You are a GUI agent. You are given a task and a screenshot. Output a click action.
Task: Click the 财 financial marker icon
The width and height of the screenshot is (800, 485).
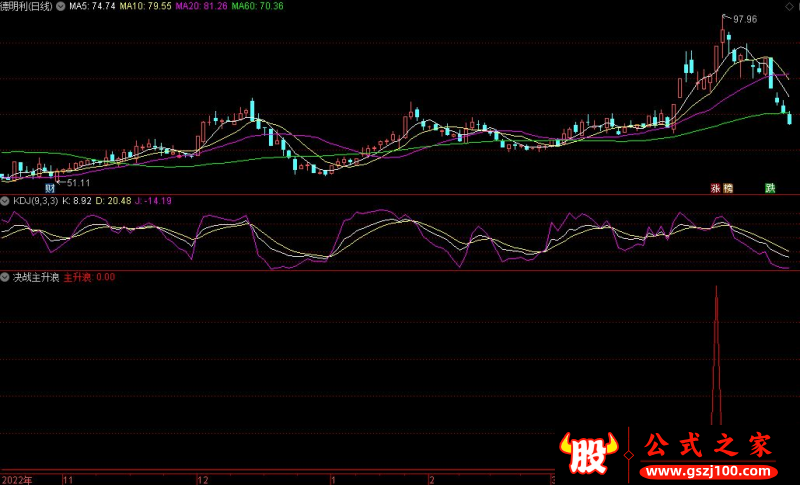(49, 187)
